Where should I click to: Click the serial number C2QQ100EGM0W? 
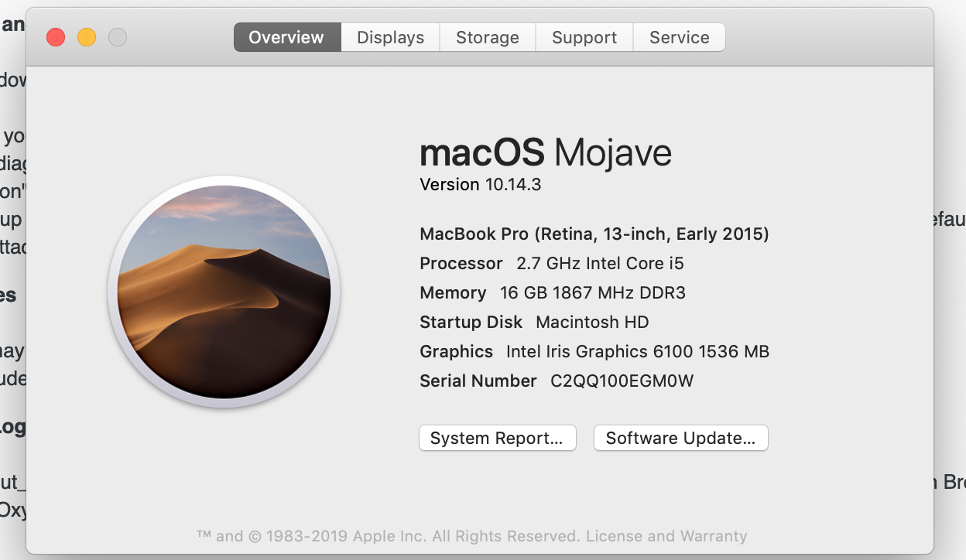pos(622,381)
